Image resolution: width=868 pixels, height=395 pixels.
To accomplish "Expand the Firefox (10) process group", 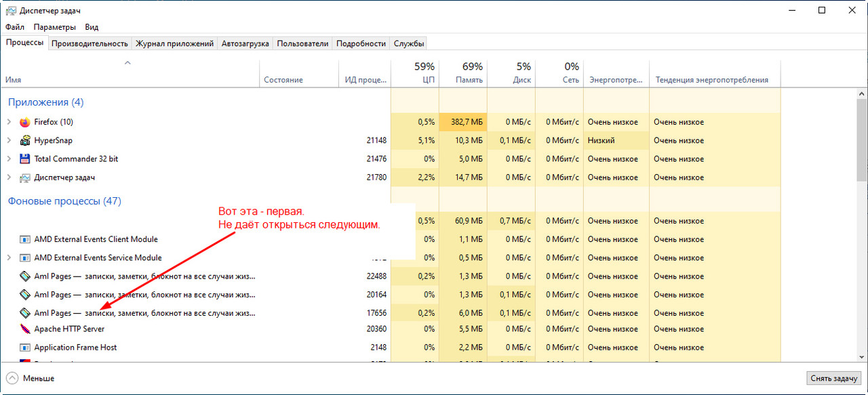I will pos(9,122).
